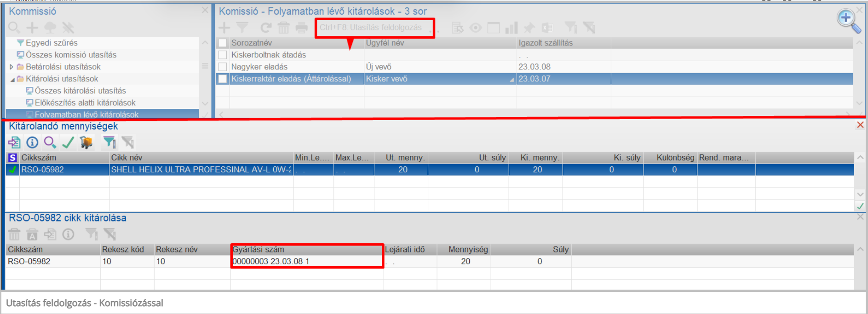Click the trash icon in the cikk kitárolása toolbar
Viewport: 868px width, 314px height.
click(x=14, y=234)
